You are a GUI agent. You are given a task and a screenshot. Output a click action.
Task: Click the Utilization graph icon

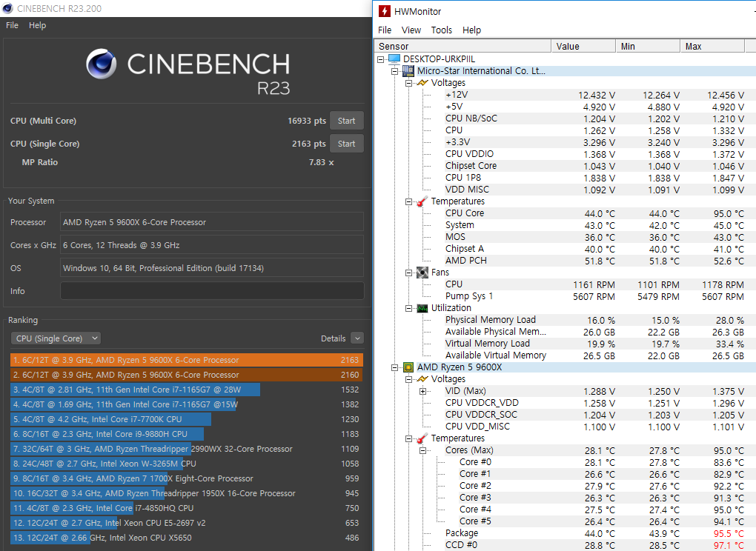point(422,308)
